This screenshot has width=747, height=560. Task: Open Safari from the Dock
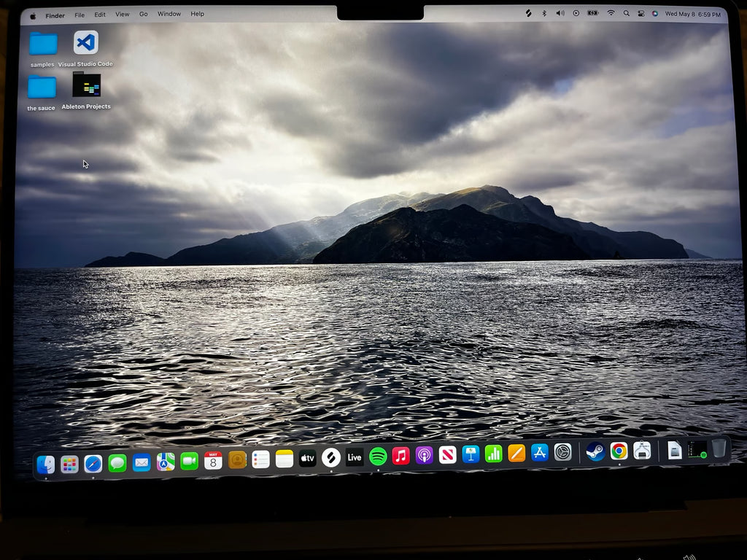coord(93,459)
